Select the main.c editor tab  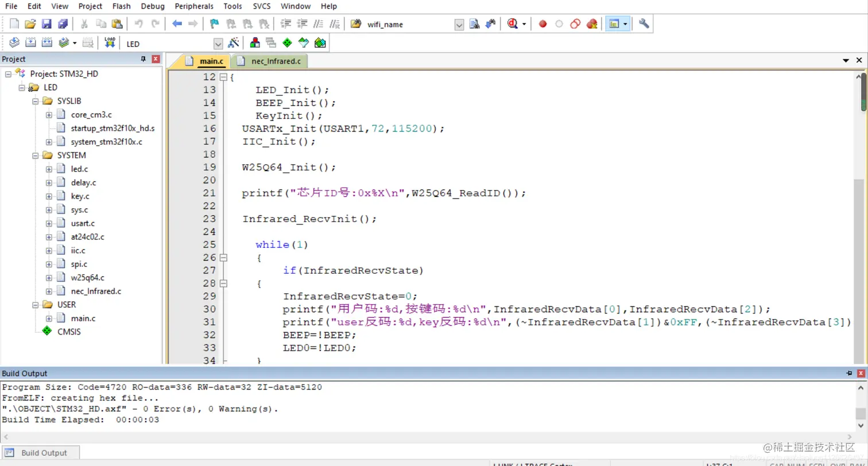(204, 61)
